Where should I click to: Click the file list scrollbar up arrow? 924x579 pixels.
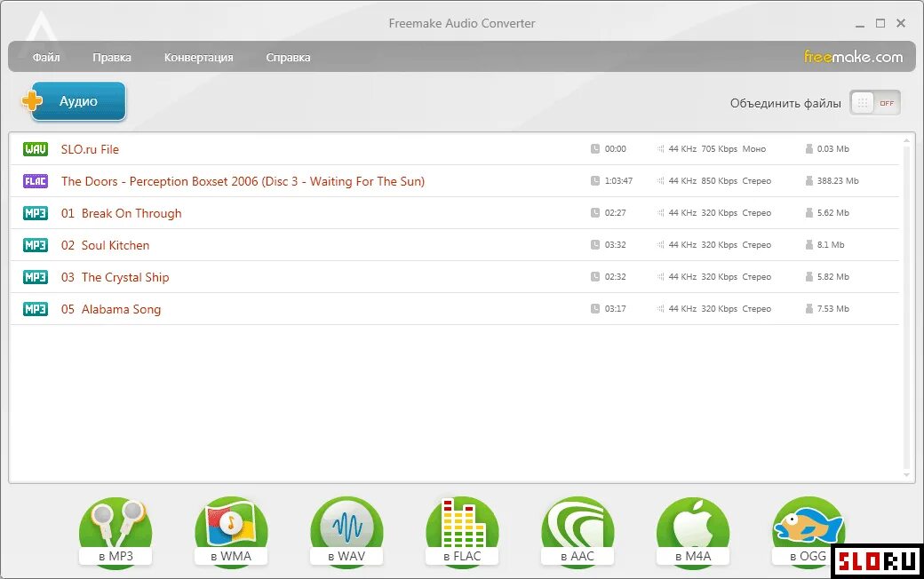[x=907, y=141]
